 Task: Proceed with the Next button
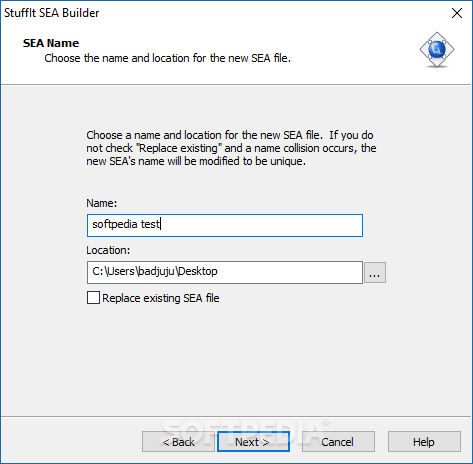253,442
